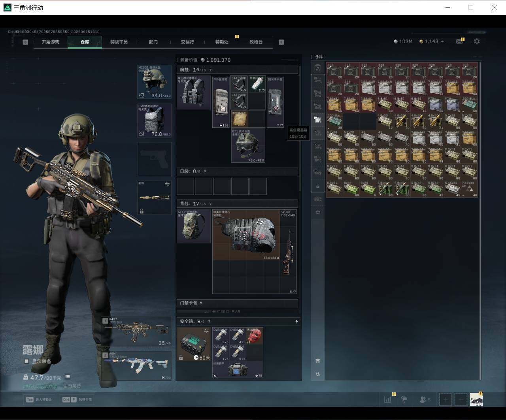The height and width of the screenshot is (420, 506).
Task: Open the stash sidebar settings gear
Action: click(318, 212)
